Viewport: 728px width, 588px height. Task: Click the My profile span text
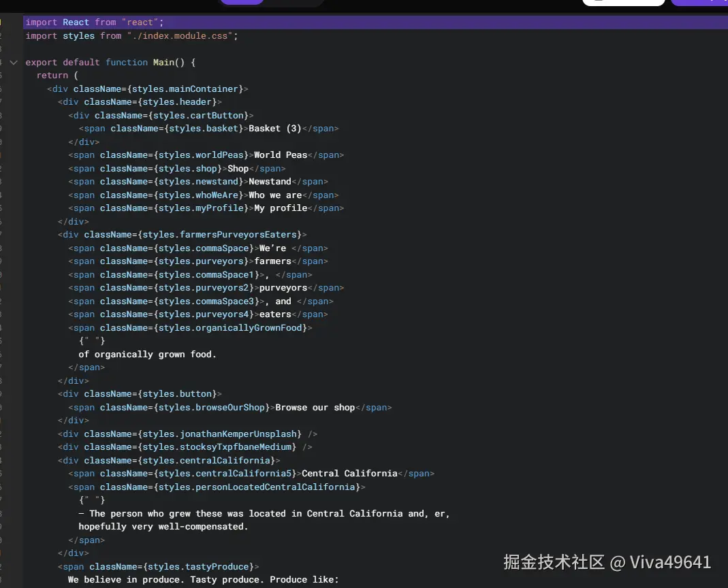[x=281, y=208]
